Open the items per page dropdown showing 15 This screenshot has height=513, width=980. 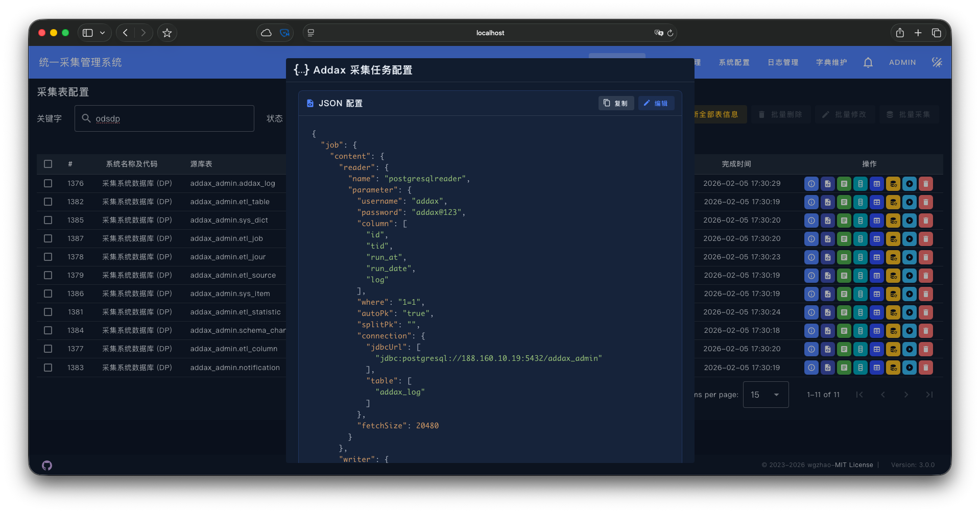(766, 395)
